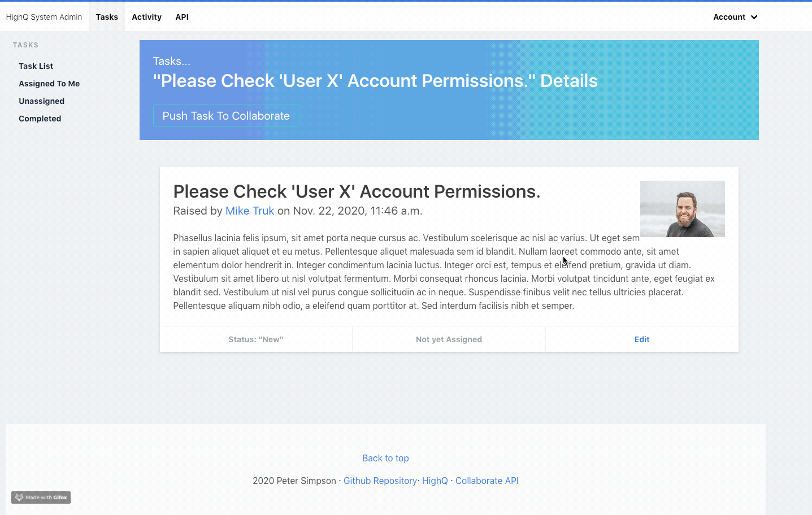The image size is (812, 515).
Task: Open the Tasks navigation tab
Action: 107,17
